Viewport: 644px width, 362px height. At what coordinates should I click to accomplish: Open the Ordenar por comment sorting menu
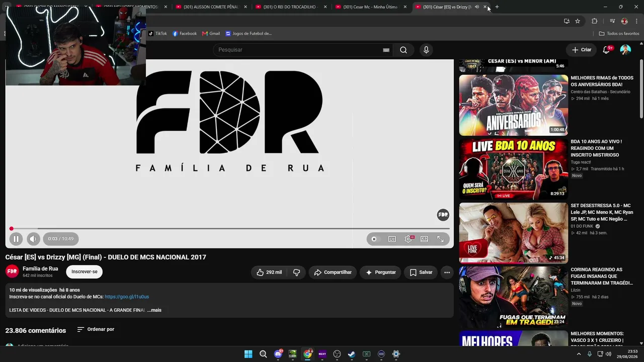click(96, 330)
